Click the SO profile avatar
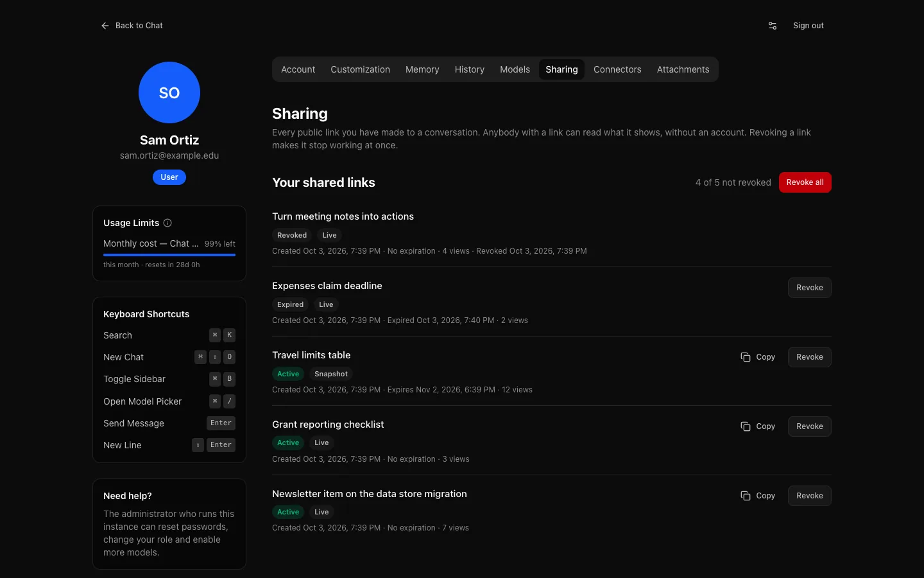 tap(169, 92)
